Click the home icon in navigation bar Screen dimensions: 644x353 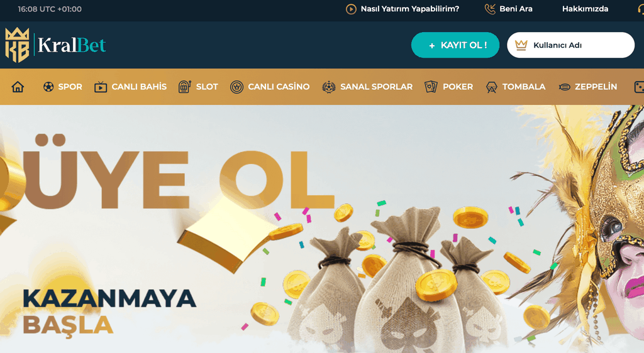pyautogui.click(x=18, y=87)
